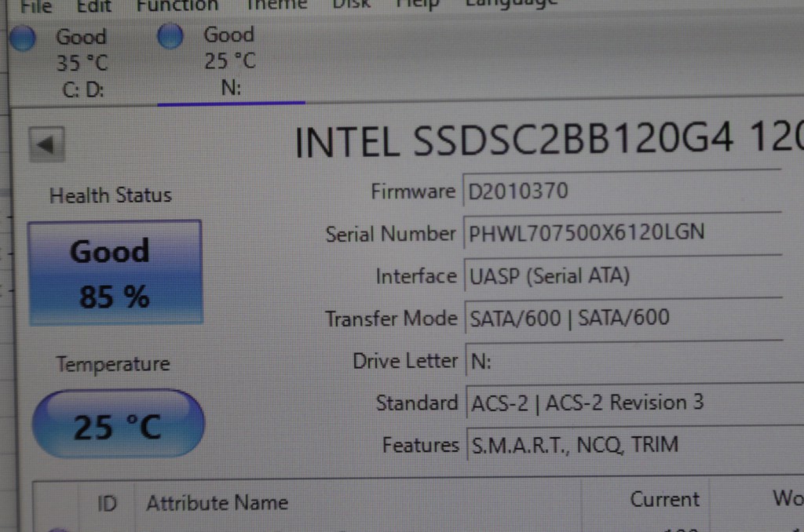Click the Interface field showing UASP (Serial ATA)
The height and width of the screenshot is (532, 804).
(x=620, y=276)
